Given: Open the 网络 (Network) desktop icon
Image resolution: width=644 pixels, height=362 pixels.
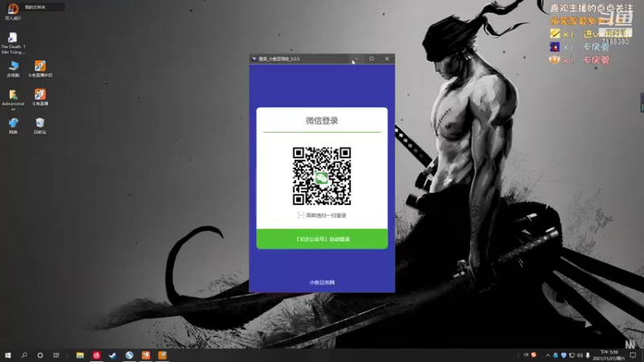Looking at the screenshot, I should point(13,125).
